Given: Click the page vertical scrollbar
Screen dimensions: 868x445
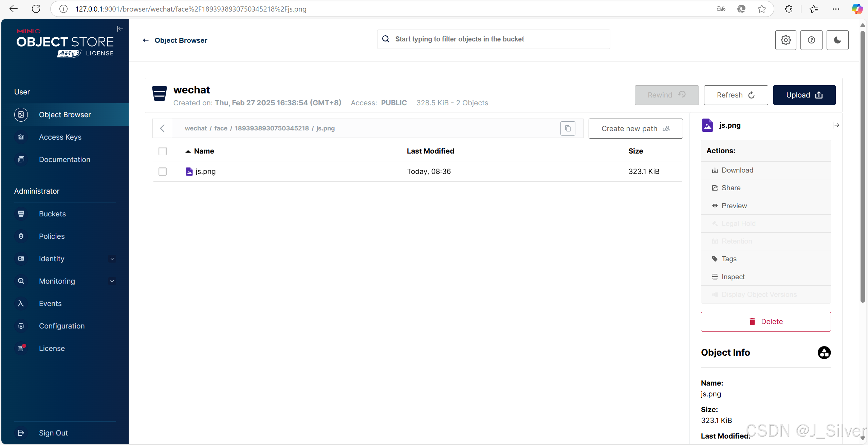Looking at the screenshot, I should tap(862, 166).
